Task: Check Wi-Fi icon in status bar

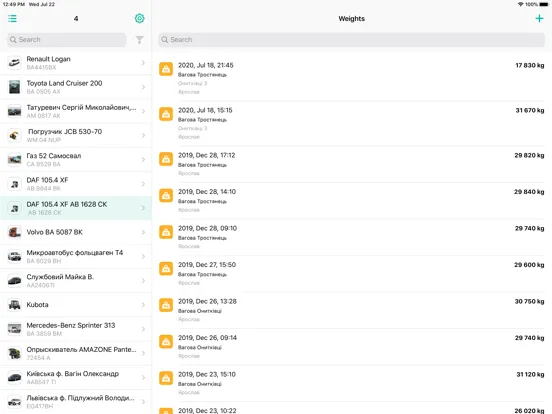Action: 520,4
